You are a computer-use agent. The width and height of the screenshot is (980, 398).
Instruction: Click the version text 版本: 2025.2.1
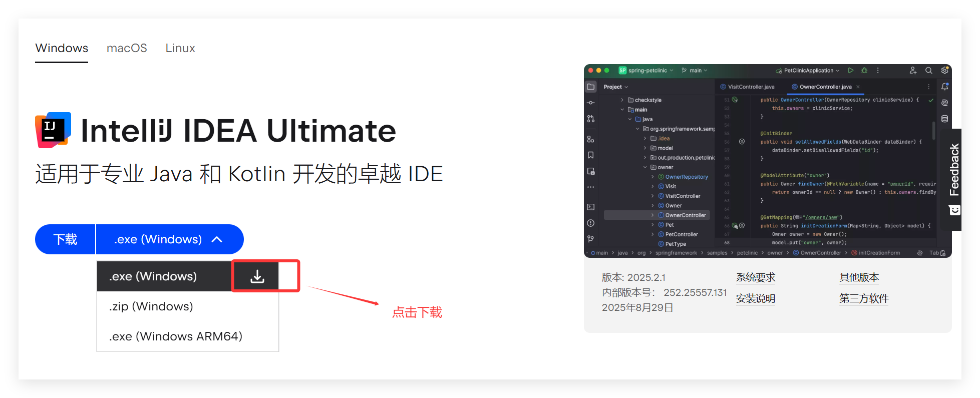pos(633,277)
